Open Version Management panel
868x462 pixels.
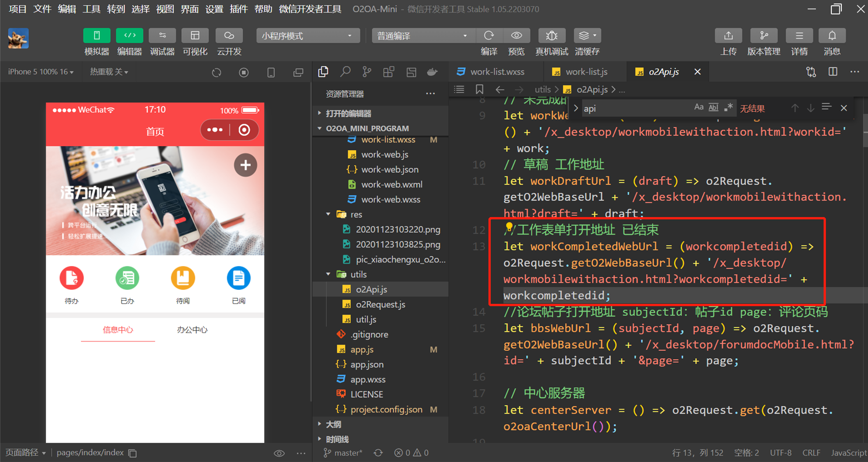coord(764,35)
